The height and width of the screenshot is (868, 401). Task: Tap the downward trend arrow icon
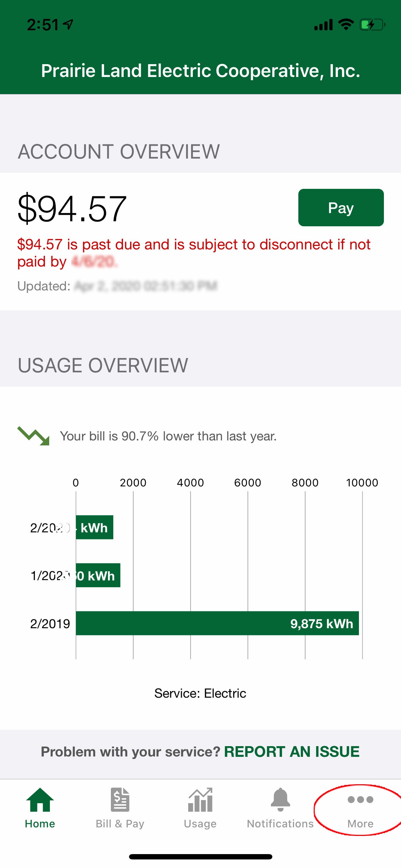coord(34,436)
